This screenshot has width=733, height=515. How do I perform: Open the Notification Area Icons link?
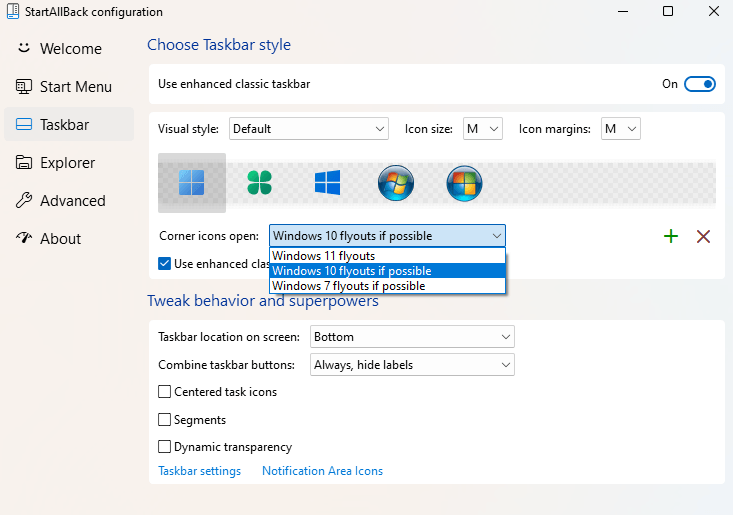click(x=323, y=471)
